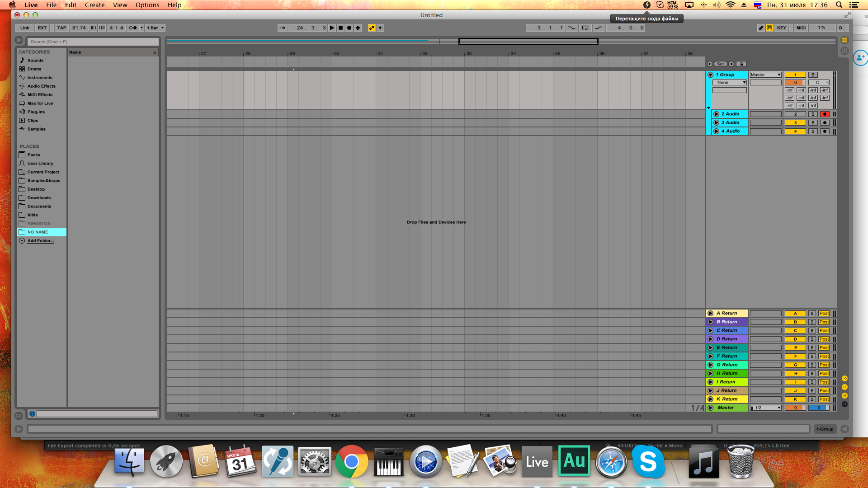This screenshot has width=868, height=488.
Task: Toggle the computer MIDI keyboard icon
Action: (769, 28)
